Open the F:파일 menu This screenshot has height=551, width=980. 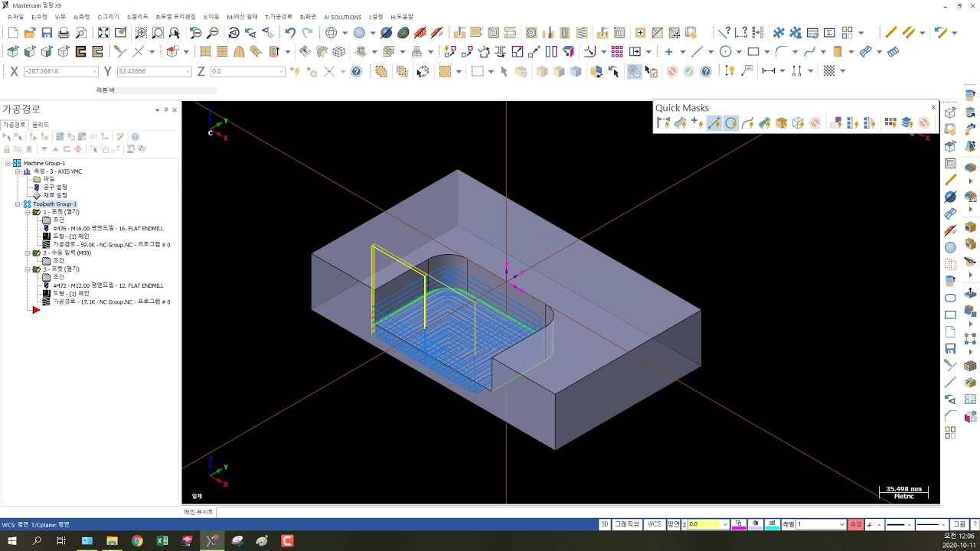tap(16, 17)
